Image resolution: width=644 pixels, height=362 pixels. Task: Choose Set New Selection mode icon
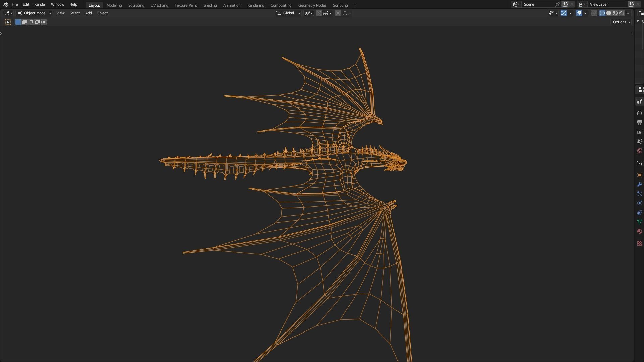point(18,22)
